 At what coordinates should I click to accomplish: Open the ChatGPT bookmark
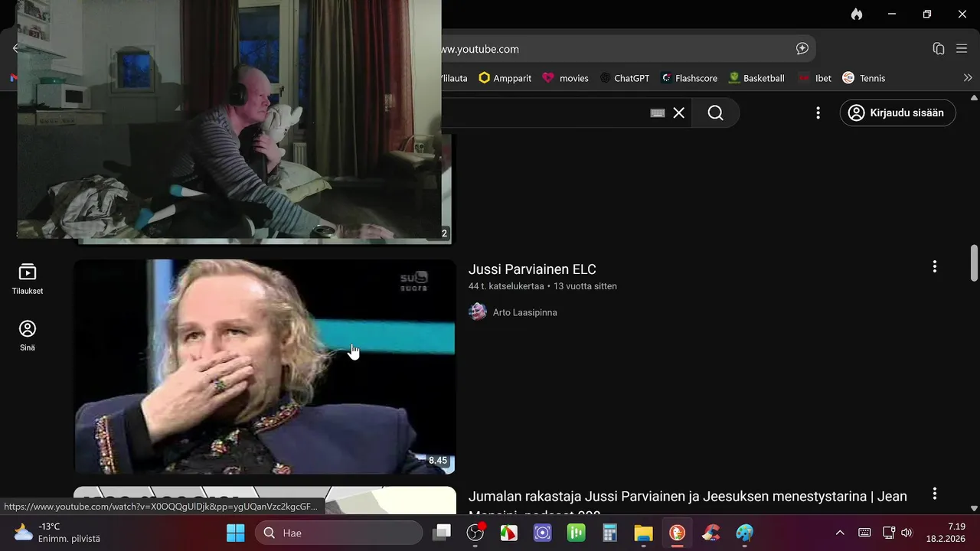(x=624, y=78)
